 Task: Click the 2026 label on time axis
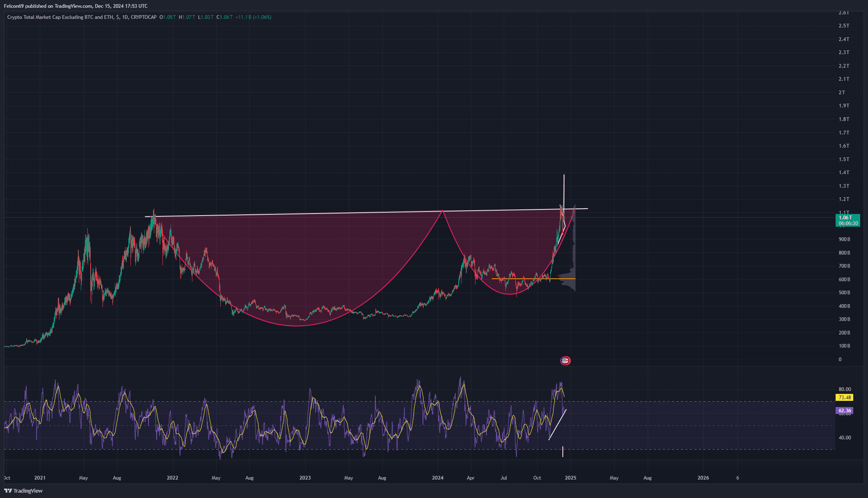tap(703, 478)
